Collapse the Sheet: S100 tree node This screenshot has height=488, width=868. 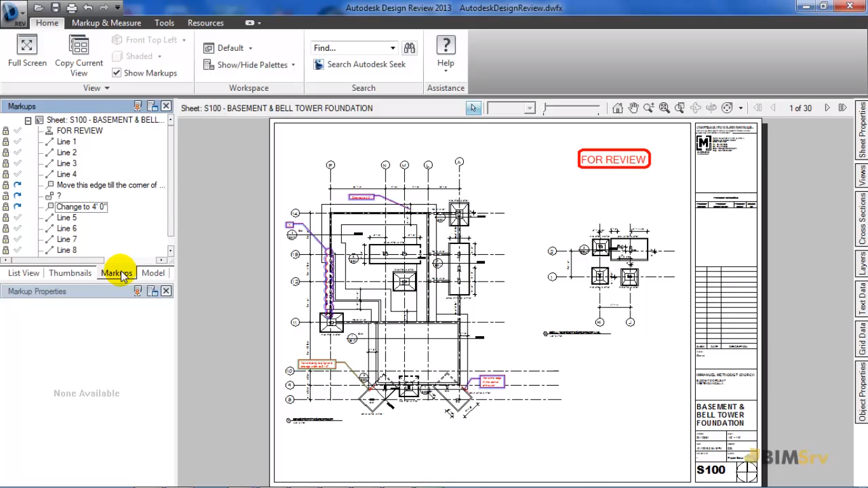pos(28,120)
